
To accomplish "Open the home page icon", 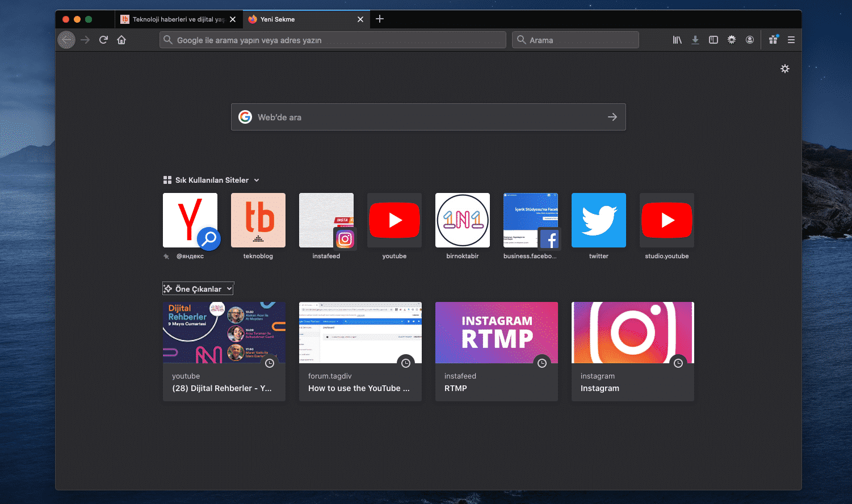I will coord(121,40).
